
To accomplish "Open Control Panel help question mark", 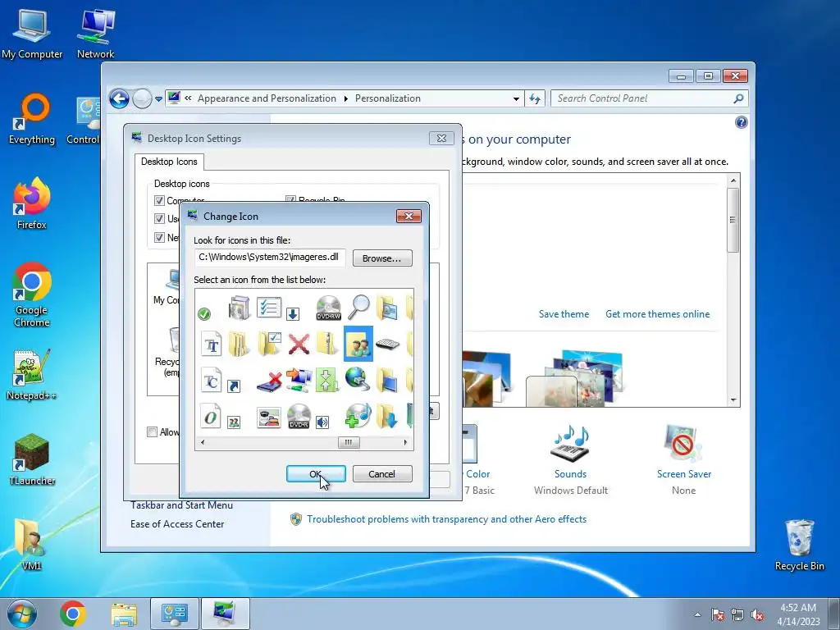I will click(x=742, y=123).
